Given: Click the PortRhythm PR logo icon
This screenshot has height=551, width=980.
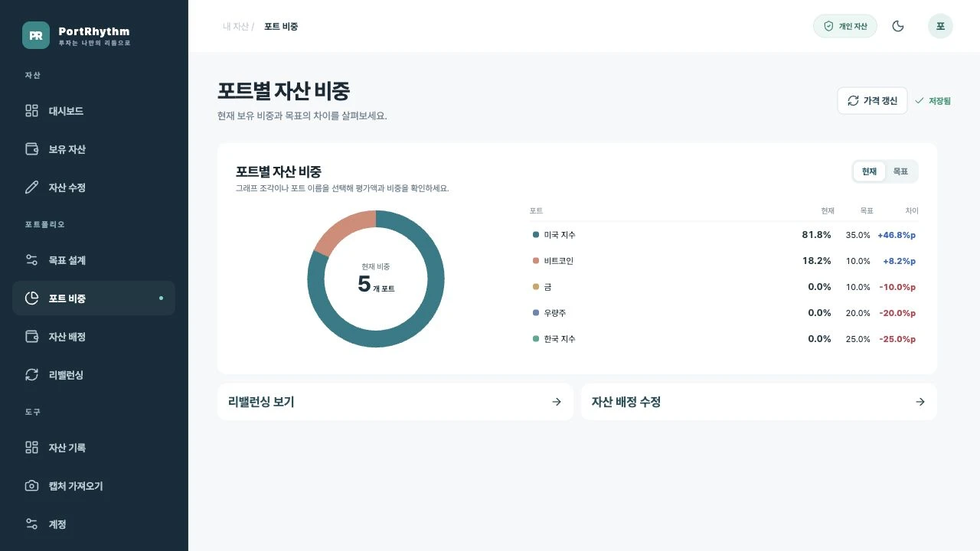Looking at the screenshot, I should pos(36,35).
